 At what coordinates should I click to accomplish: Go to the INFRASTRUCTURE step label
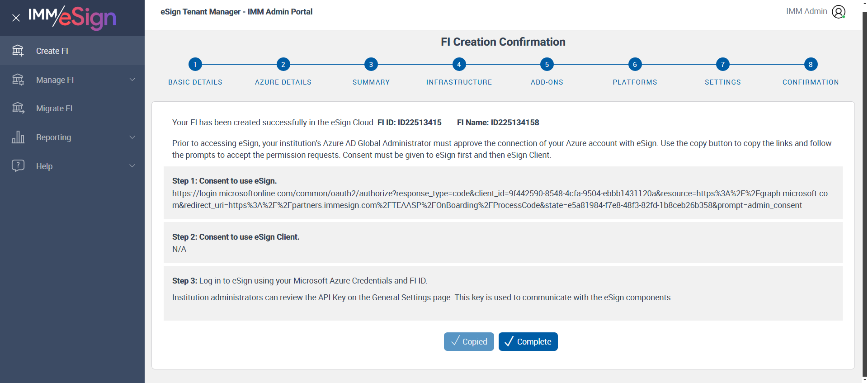pyautogui.click(x=459, y=82)
